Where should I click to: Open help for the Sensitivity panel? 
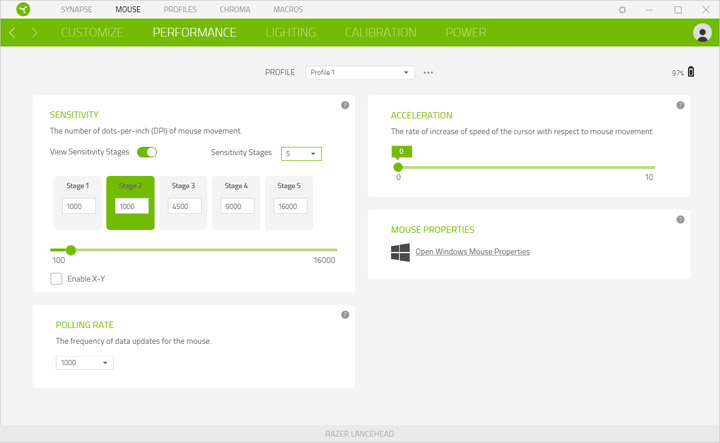click(x=345, y=105)
